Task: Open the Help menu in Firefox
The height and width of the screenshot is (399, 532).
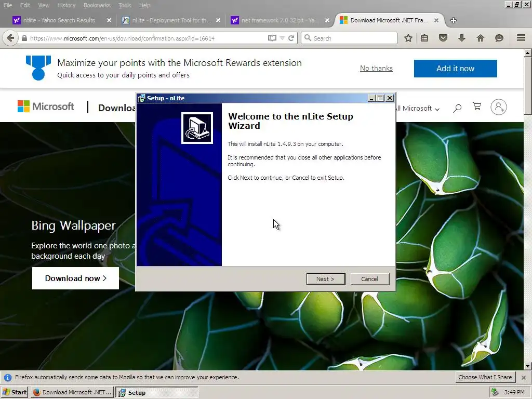Action: click(144, 5)
